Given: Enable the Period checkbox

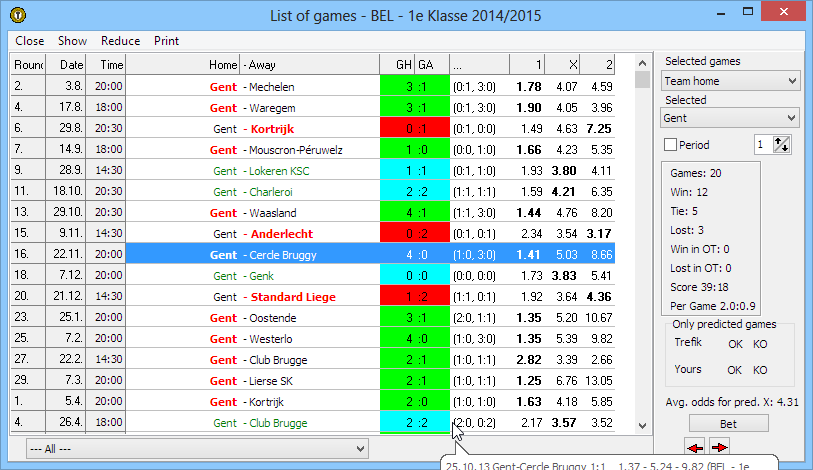Looking at the screenshot, I should [671, 145].
